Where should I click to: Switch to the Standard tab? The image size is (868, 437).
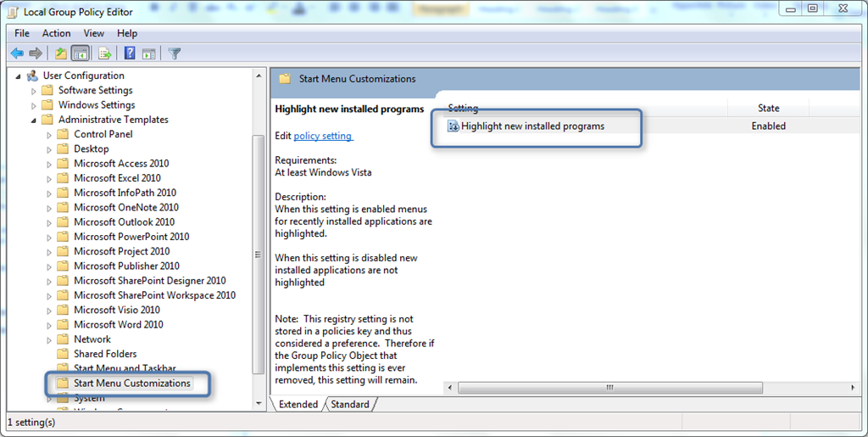350,404
